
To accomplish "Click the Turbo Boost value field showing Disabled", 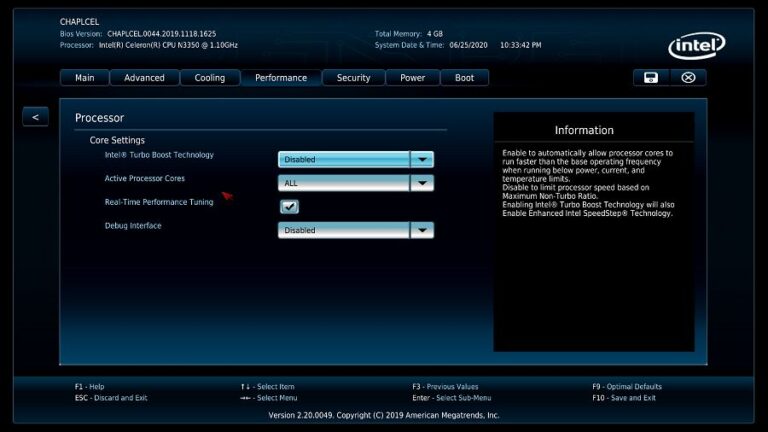I will tap(344, 159).
